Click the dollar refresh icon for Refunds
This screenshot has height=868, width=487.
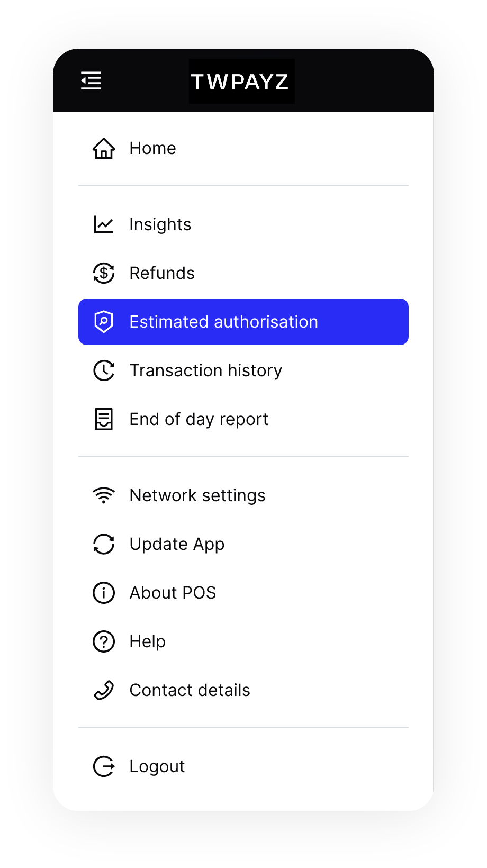(x=104, y=273)
